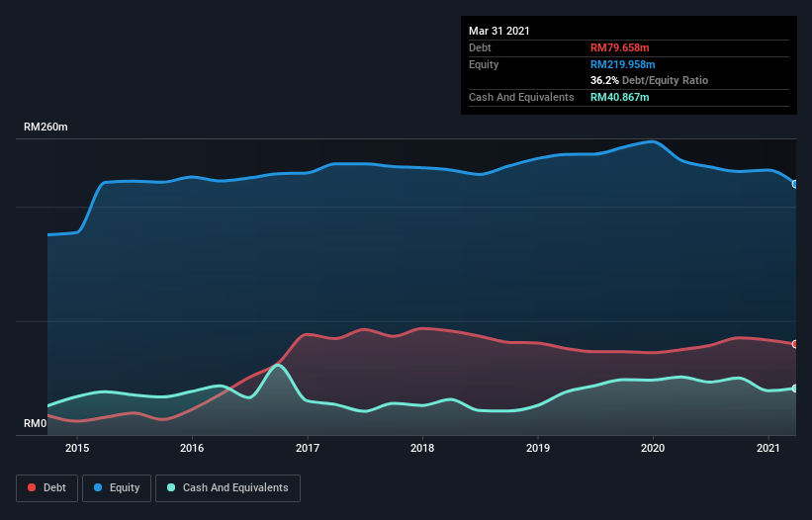The height and width of the screenshot is (520, 812).
Task: Click the RM0 y-axis label
Action: (x=36, y=423)
